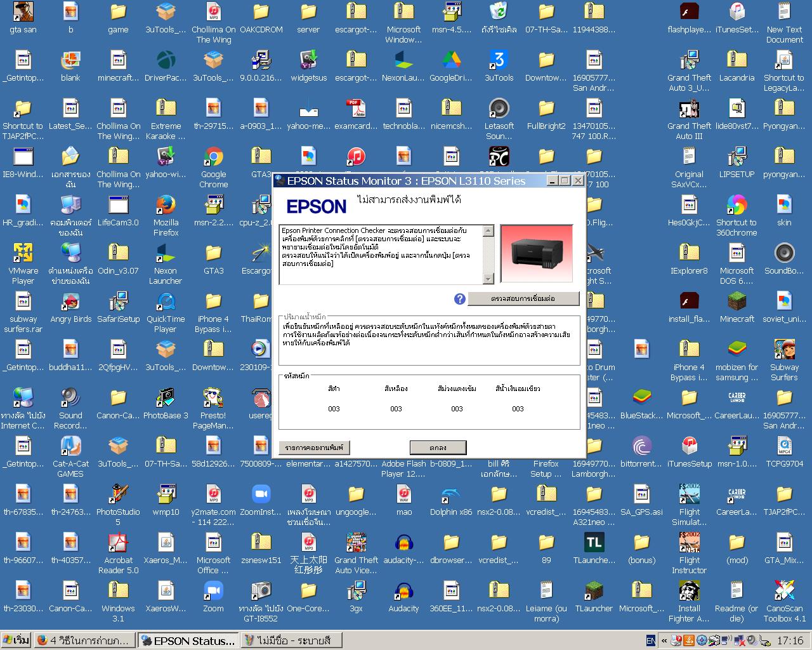
Task: Open the 3uTools desktop shortcut with 3 logo
Action: (x=499, y=66)
